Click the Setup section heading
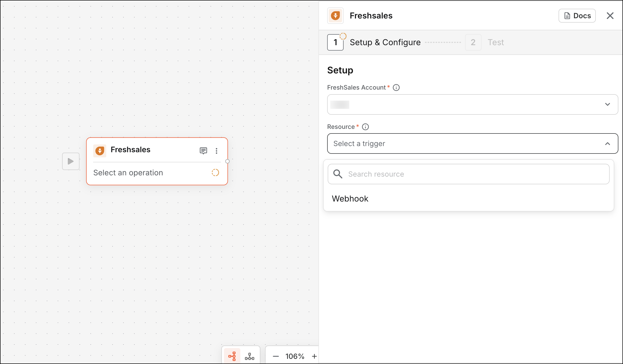This screenshot has width=623, height=364. coord(340,70)
